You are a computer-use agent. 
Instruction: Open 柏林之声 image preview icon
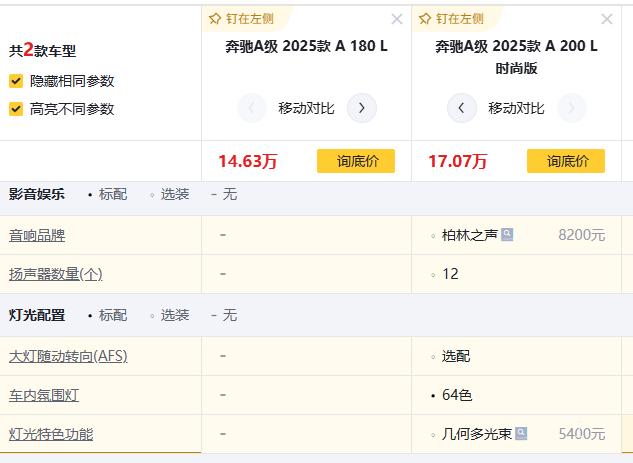(x=508, y=235)
